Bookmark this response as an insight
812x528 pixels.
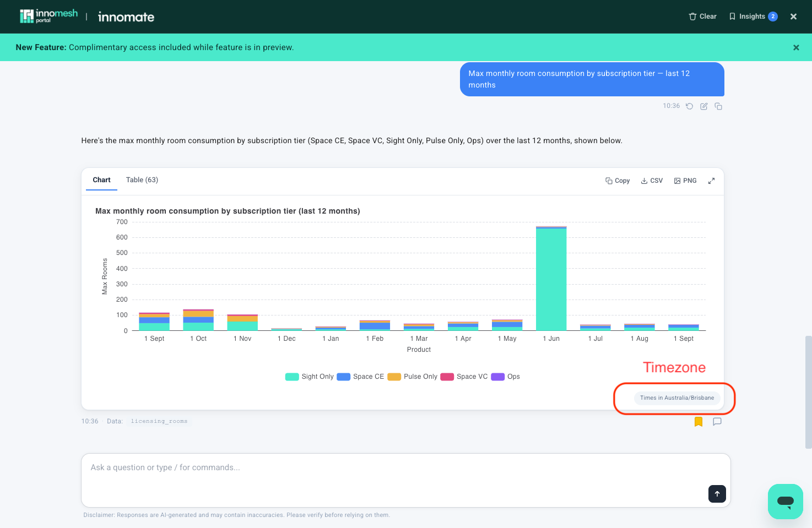tap(699, 422)
